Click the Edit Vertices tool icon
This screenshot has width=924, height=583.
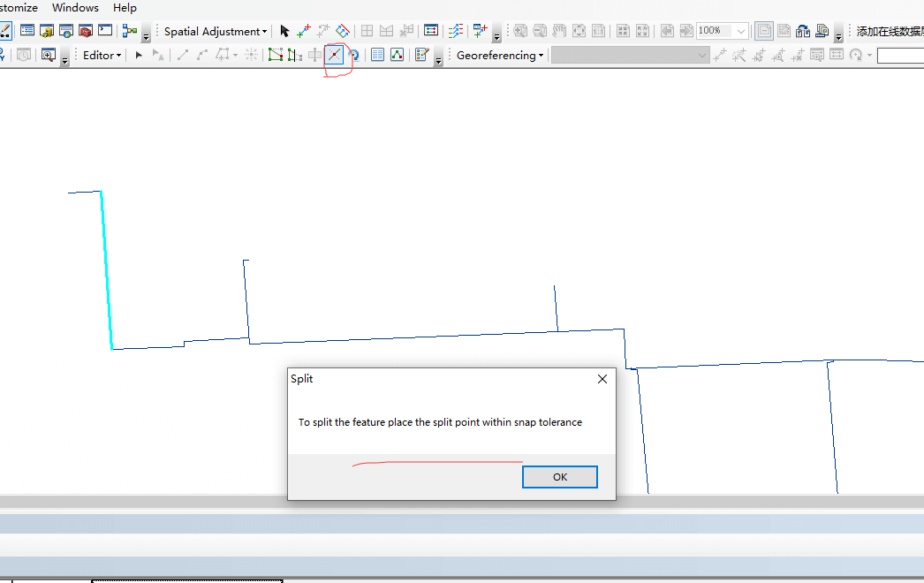(275, 55)
